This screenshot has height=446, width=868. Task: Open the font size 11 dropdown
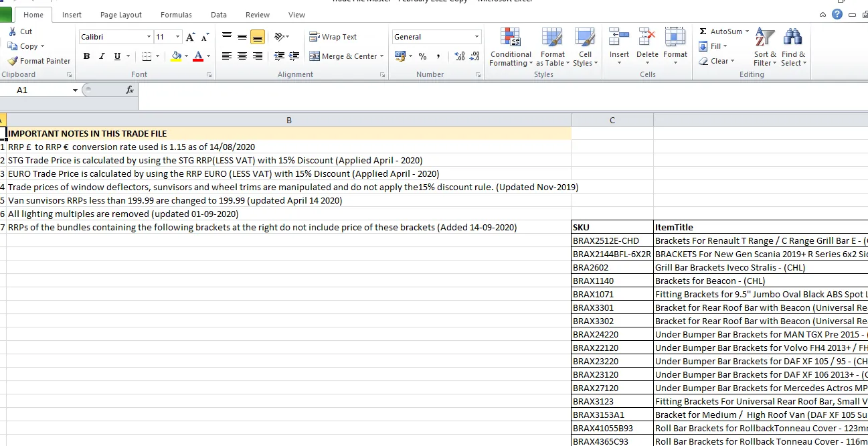[x=177, y=37]
